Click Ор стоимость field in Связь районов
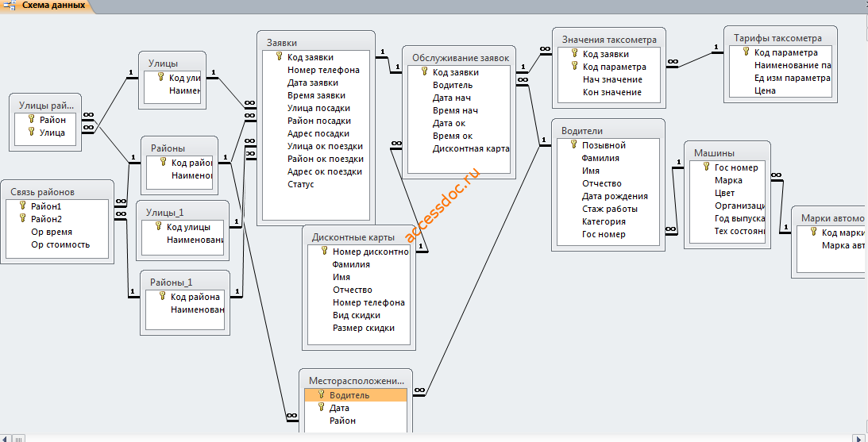Viewport: 868px width, 442px height. [x=60, y=244]
